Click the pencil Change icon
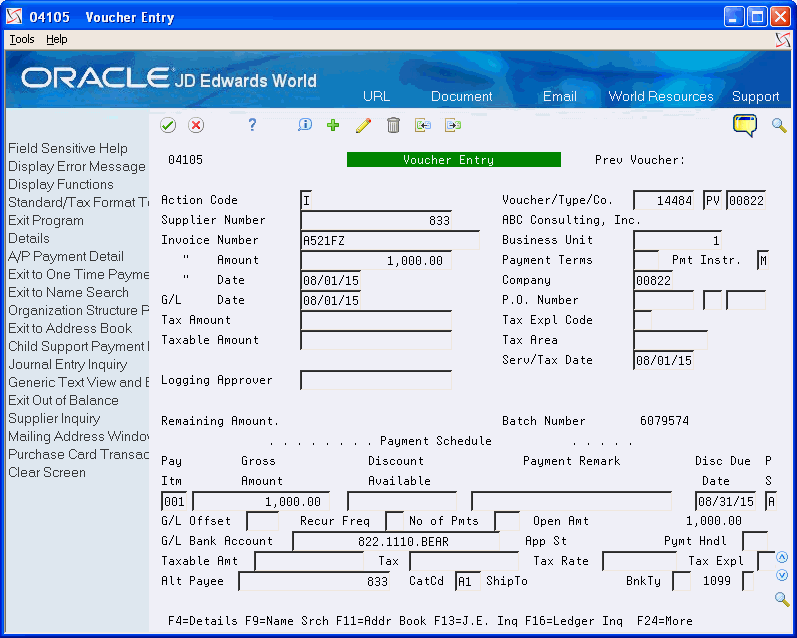This screenshot has width=797, height=638. 363,125
